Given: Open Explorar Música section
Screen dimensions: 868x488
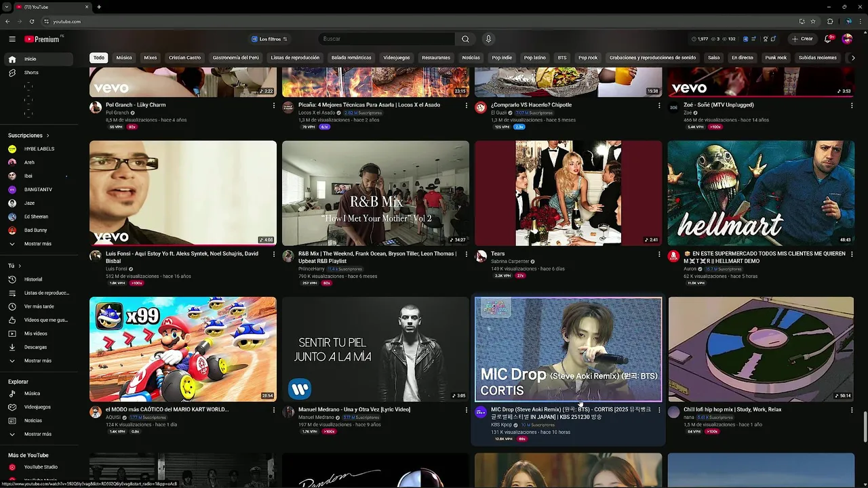Looking at the screenshot, I should pyautogui.click(x=39, y=393).
